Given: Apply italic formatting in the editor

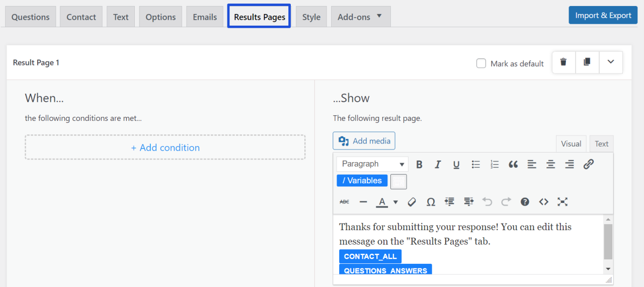Looking at the screenshot, I should pyautogui.click(x=438, y=164).
